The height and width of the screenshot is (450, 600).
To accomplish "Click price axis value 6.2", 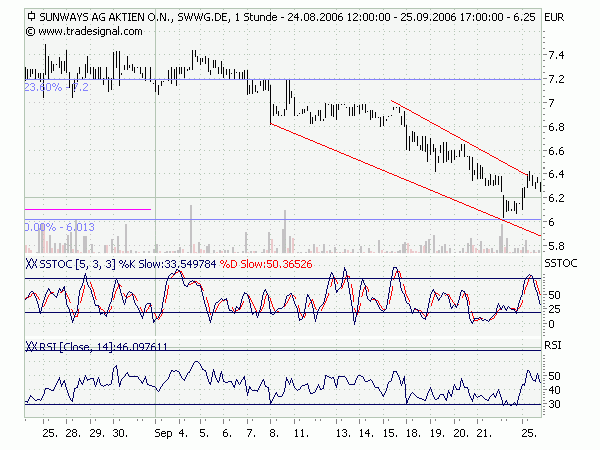I will coord(556,198).
